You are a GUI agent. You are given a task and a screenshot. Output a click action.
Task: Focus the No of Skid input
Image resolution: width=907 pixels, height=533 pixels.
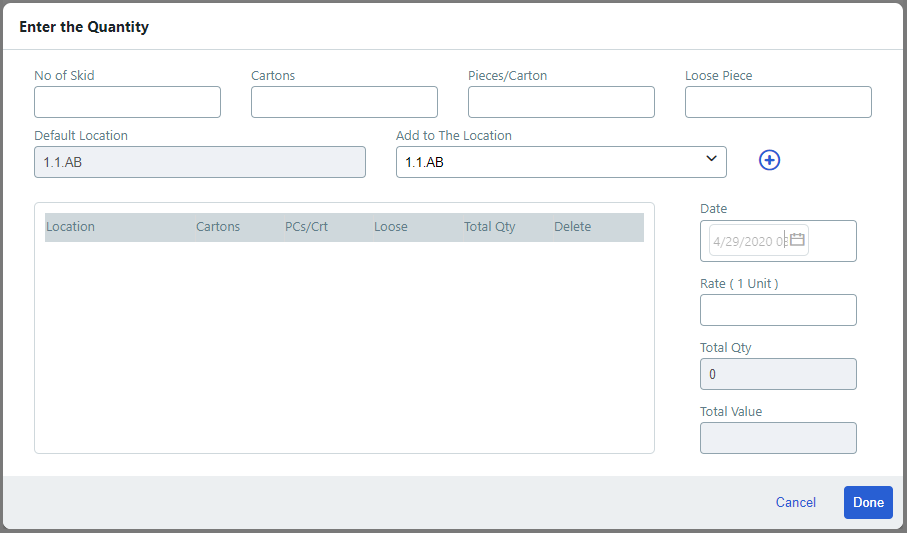click(x=127, y=102)
